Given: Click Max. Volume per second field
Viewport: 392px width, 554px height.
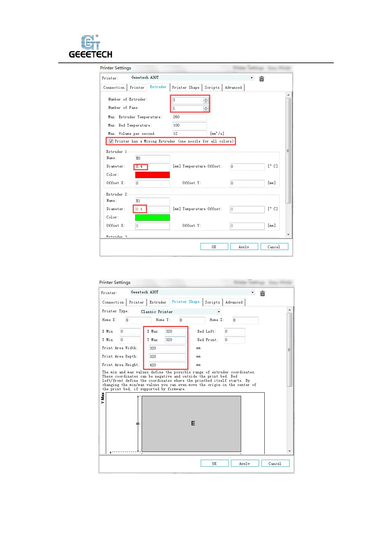Looking at the screenshot, I should pos(189,134).
